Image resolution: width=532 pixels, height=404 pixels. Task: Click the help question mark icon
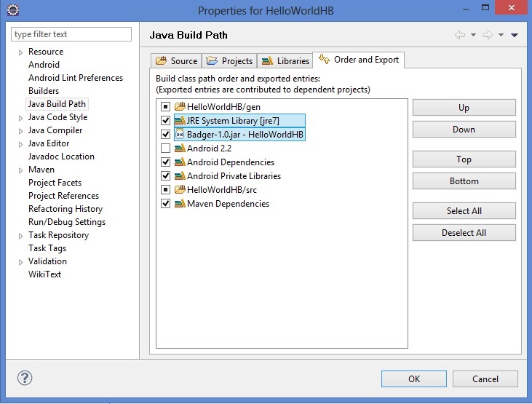point(25,379)
